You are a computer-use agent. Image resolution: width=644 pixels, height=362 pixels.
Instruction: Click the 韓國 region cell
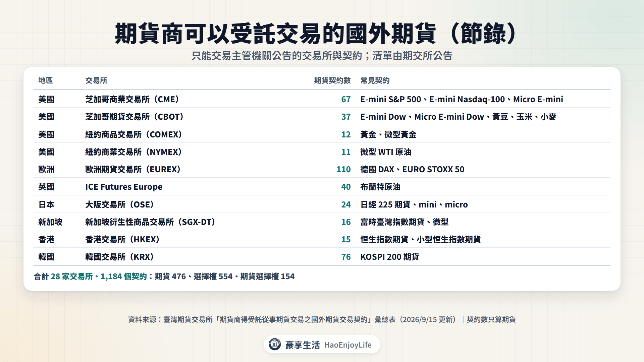pyautogui.click(x=46, y=257)
